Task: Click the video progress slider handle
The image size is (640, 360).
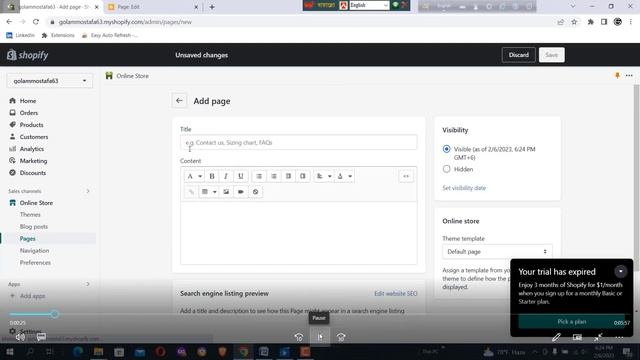Action: [x=55, y=314]
